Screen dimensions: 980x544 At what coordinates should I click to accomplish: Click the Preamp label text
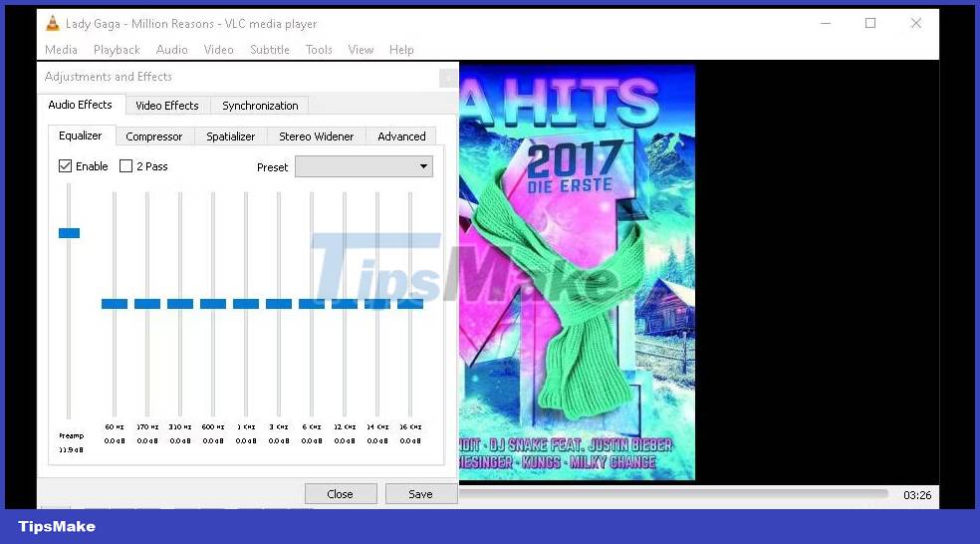tap(72, 435)
